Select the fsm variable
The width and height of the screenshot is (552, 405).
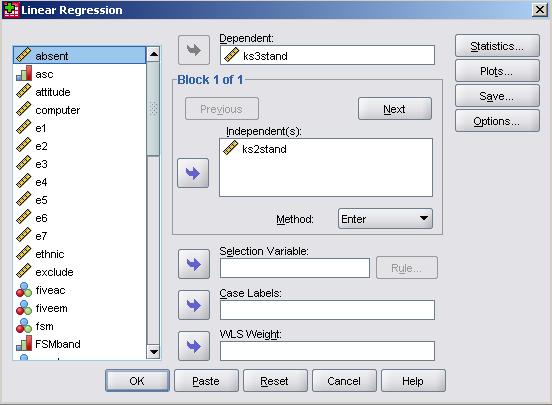[x=79, y=326]
